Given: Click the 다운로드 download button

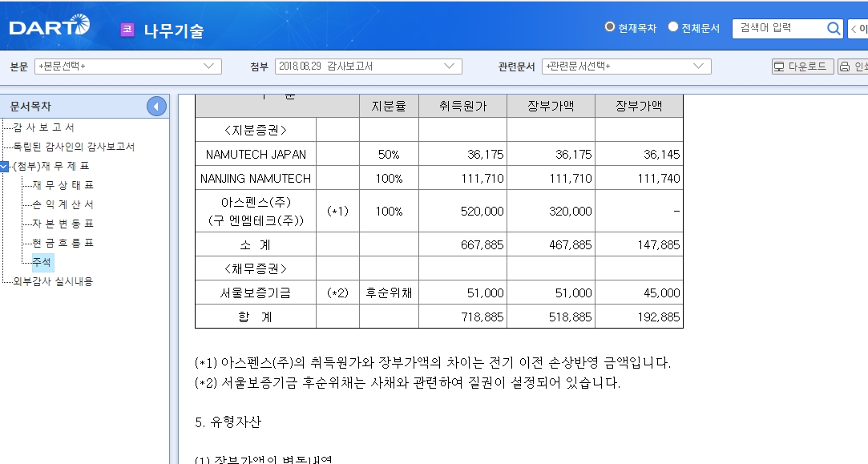Looking at the screenshot, I should pyautogui.click(x=802, y=67).
